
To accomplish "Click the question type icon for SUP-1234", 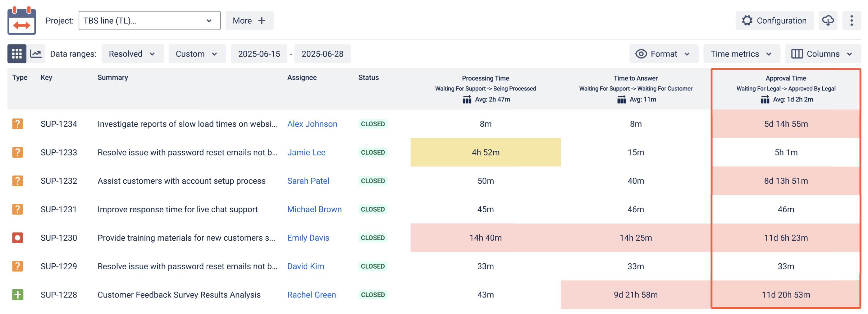I will [17, 124].
